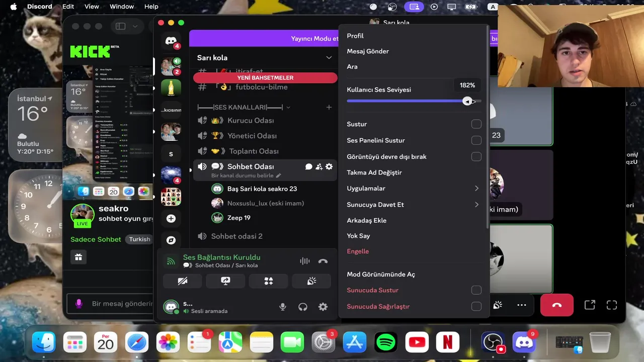Click the add a server plus icon
644x362 pixels.
click(x=171, y=219)
